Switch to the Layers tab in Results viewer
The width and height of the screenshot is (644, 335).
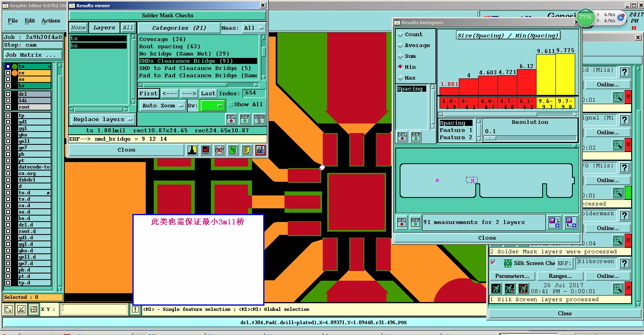[x=104, y=28]
